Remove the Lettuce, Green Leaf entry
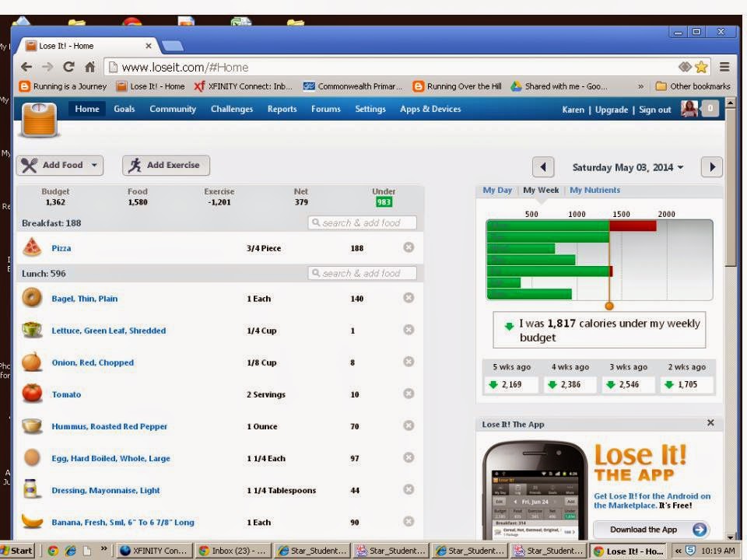The image size is (747, 560). tap(409, 330)
